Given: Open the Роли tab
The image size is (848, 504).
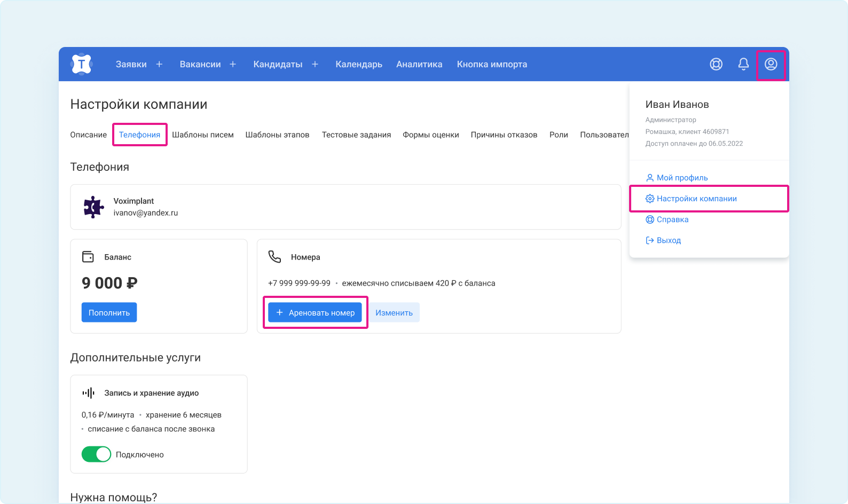Looking at the screenshot, I should point(559,135).
